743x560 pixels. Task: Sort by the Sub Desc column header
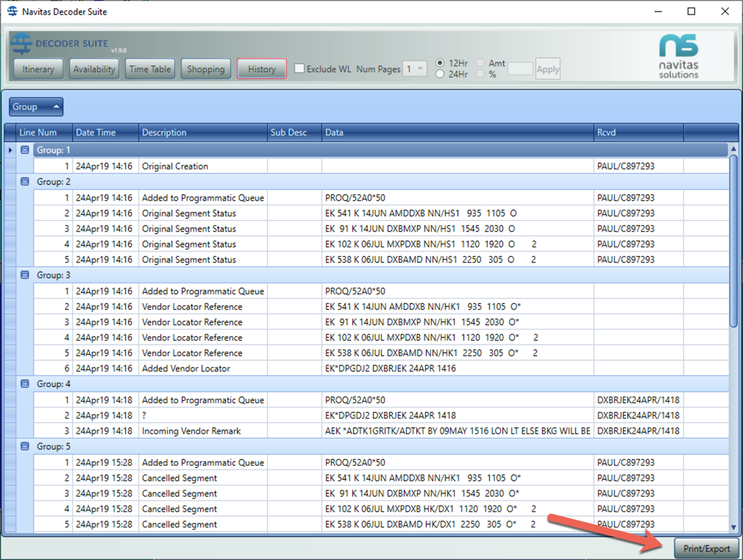coord(294,132)
